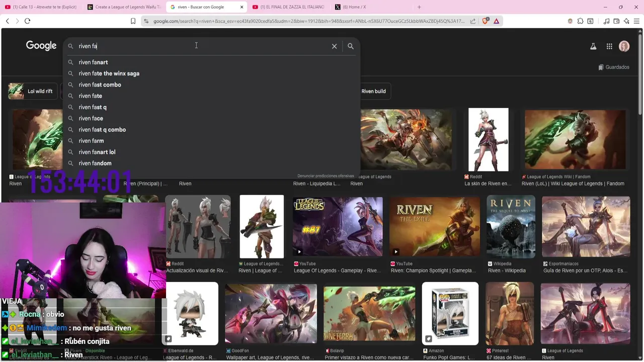The image size is (644, 362).
Task: Share the page via address bar share icon
Action: pos(473,21)
